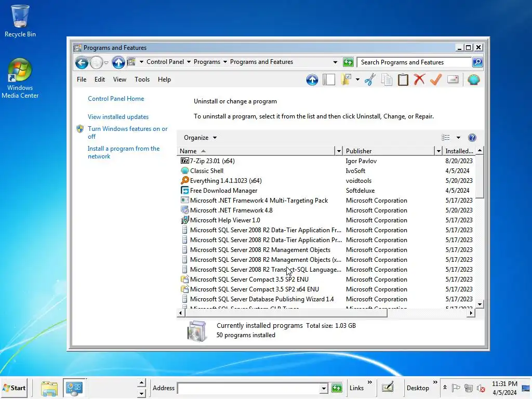Click the horizontal scrollbar thumb in program list
This screenshot has width=532, height=399.
click(x=285, y=313)
